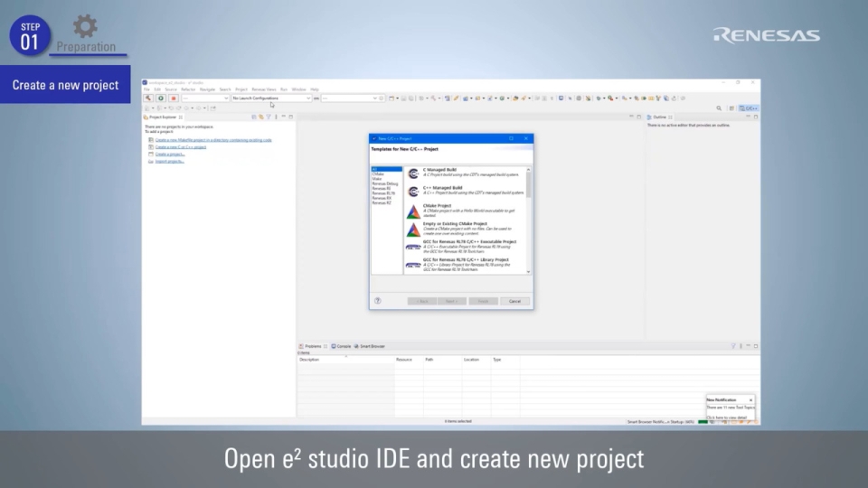
Task: Open Project Explorer view menu icon
Action: [x=276, y=117]
